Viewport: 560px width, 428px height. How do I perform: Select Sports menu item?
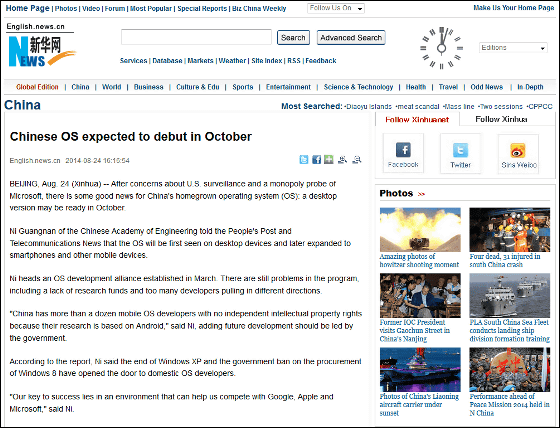[243, 87]
